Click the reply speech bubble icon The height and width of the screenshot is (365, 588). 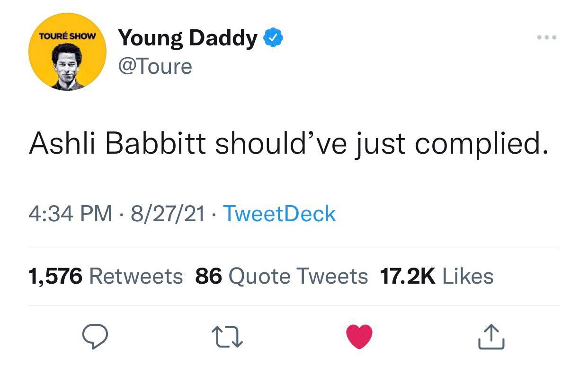click(x=95, y=337)
